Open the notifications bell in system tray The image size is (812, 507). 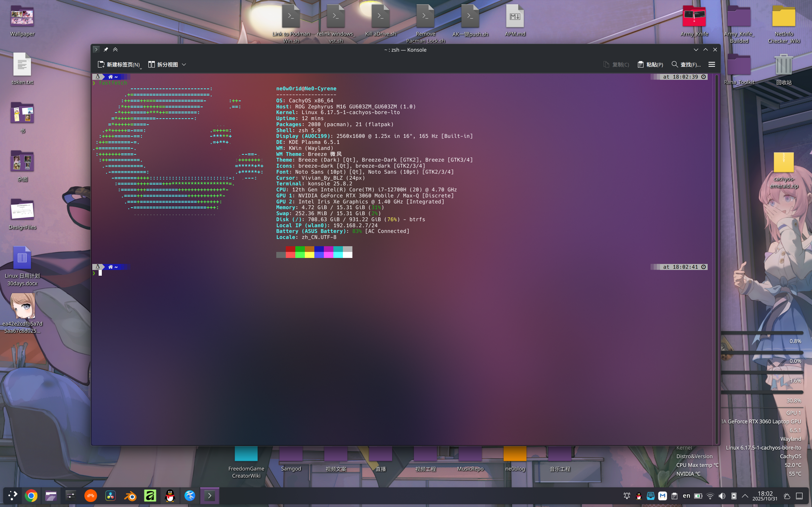coord(627,496)
